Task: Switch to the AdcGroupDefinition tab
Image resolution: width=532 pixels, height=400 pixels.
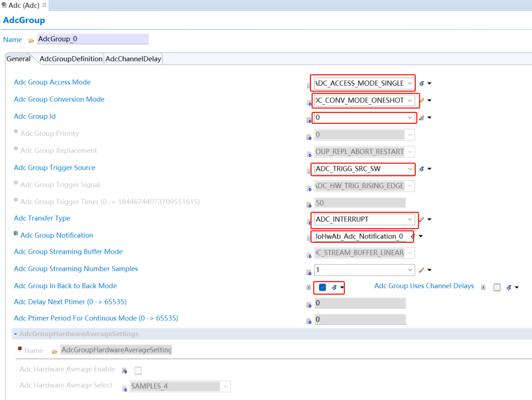Action: pyautogui.click(x=71, y=59)
